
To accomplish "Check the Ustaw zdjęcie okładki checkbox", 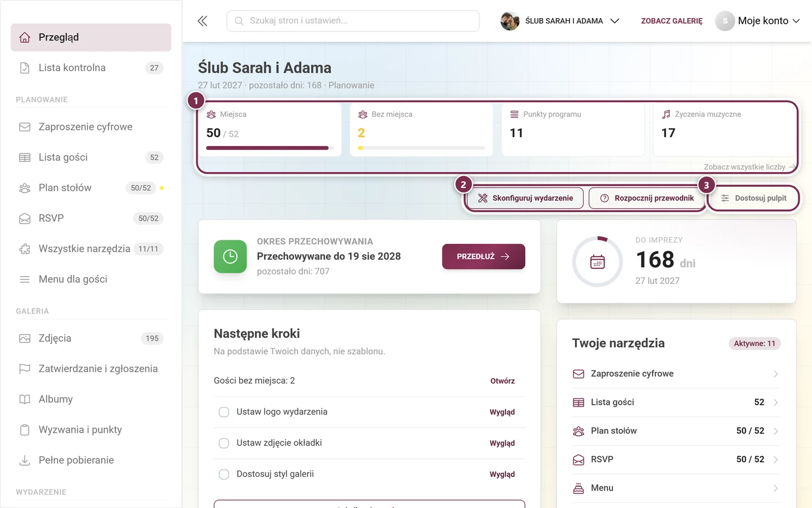I will 224,443.
